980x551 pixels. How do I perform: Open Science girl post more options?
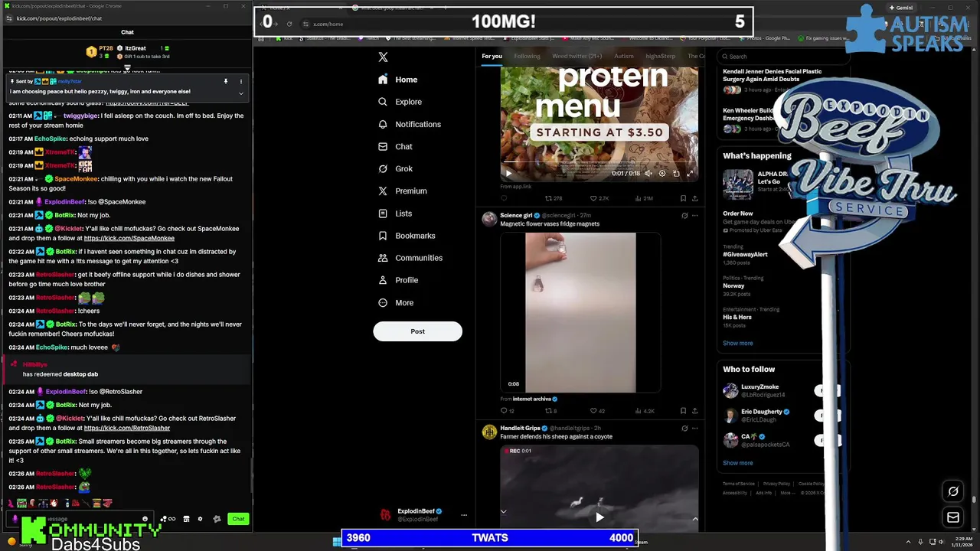(x=695, y=216)
